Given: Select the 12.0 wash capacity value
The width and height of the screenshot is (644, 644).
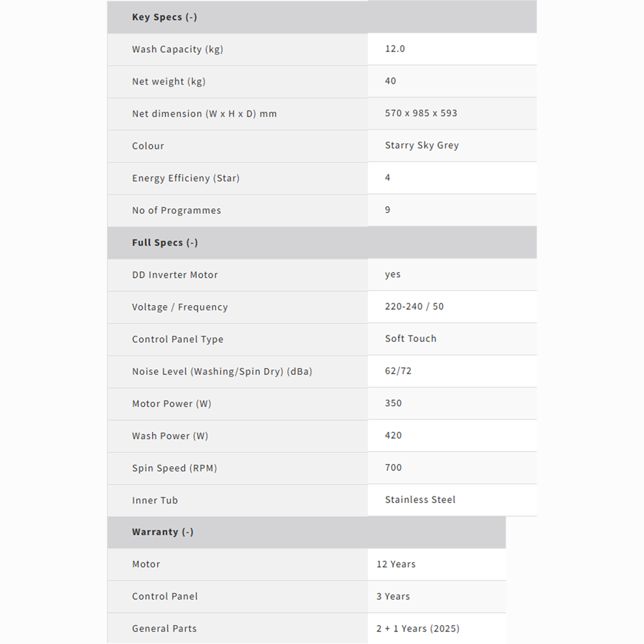Looking at the screenshot, I should (395, 49).
